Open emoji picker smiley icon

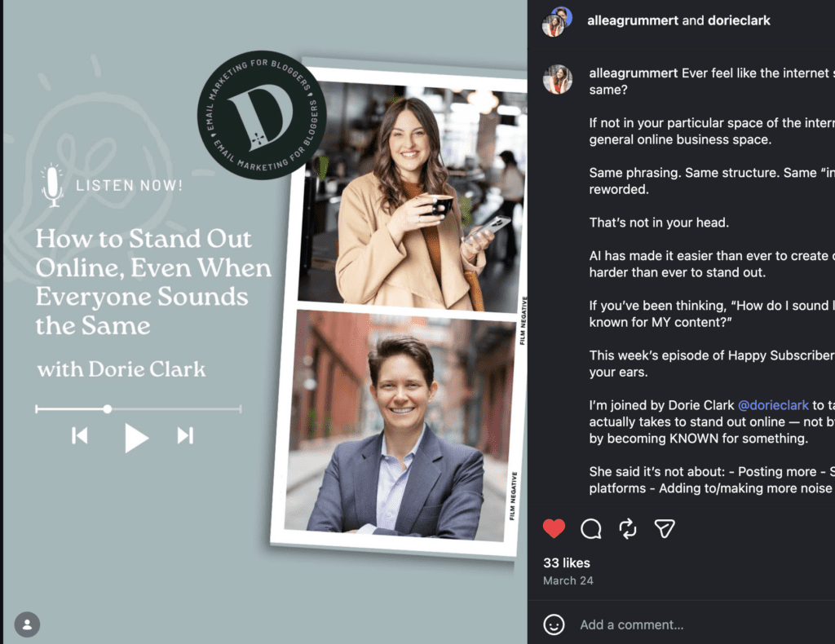(554, 624)
